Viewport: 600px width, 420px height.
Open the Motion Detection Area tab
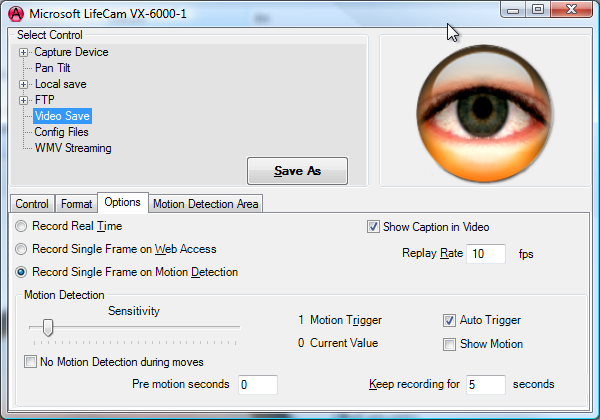[206, 204]
